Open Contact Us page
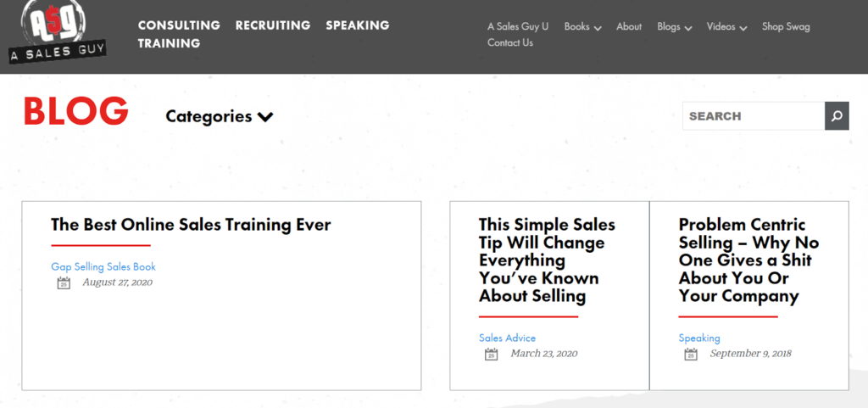The width and height of the screenshot is (868, 408). (x=510, y=43)
